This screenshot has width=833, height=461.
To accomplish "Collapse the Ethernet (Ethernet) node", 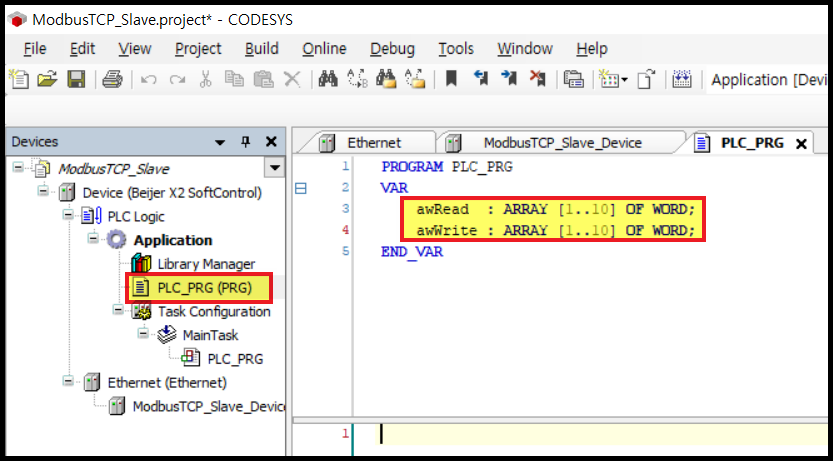I will pyautogui.click(x=68, y=381).
